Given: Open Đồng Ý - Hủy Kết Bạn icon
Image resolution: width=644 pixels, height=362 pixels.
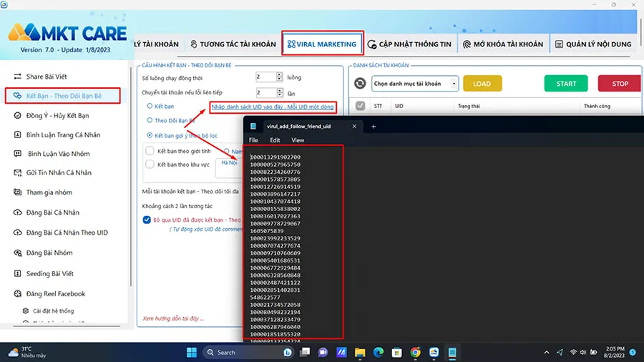Looking at the screenshot, I should (18, 115).
